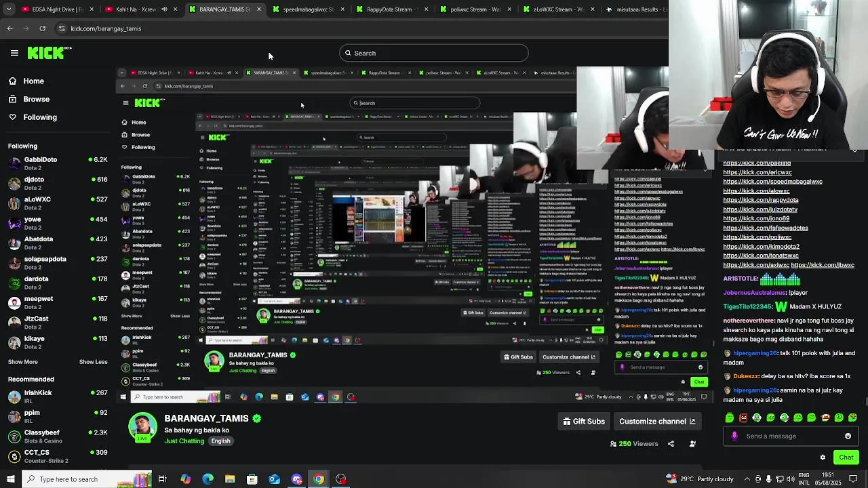
Task: Switch to poliwxc Stream tab
Action: (474, 9)
